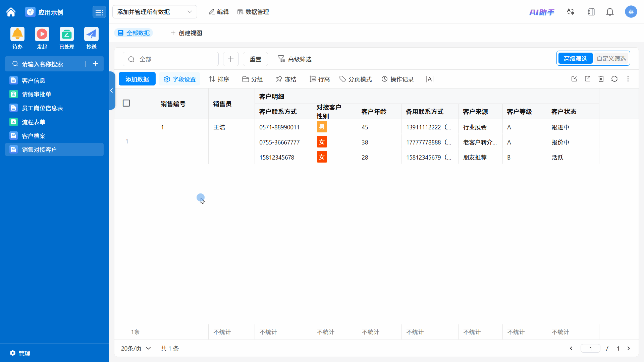Click 高级筛选 next to reset
Viewport: 644px width, 362px height.
tap(294, 59)
